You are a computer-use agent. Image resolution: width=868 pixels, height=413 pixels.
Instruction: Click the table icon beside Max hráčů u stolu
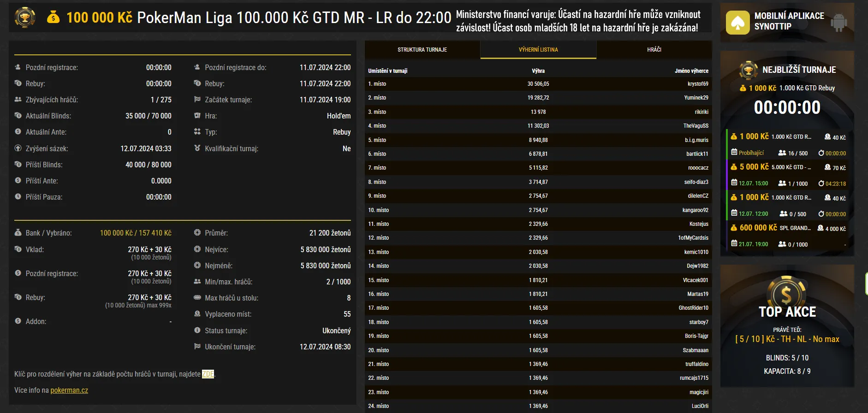pos(197,298)
